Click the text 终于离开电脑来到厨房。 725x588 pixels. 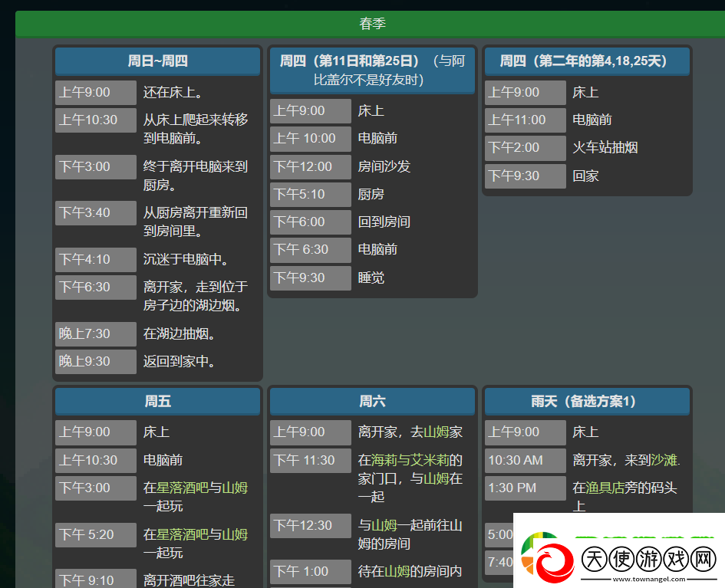(x=196, y=176)
